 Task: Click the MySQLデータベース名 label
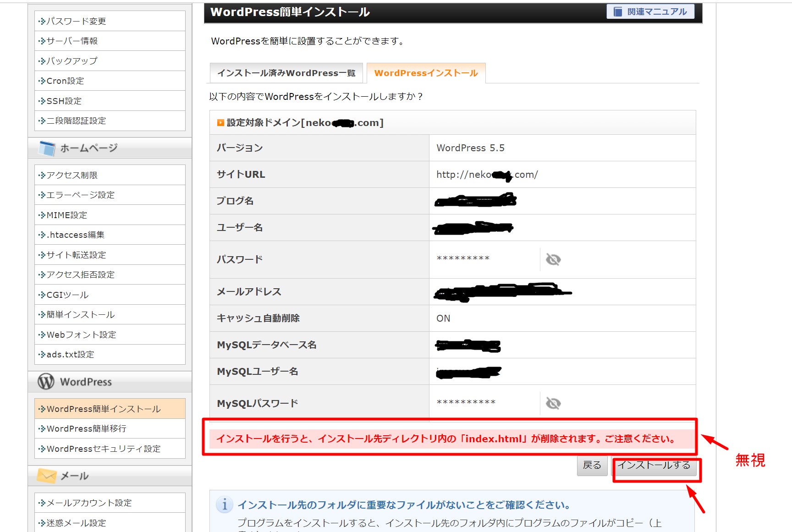pos(267,345)
